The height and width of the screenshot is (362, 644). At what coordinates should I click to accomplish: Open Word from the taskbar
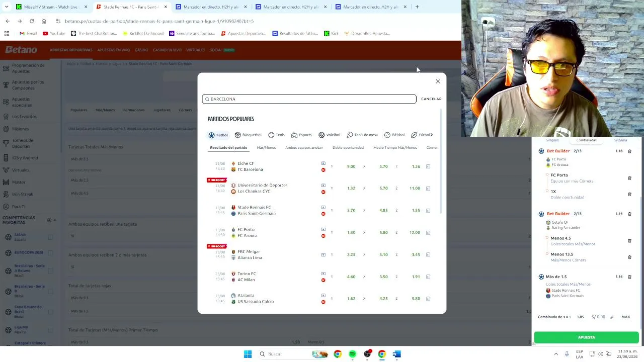(x=397, y=354)
